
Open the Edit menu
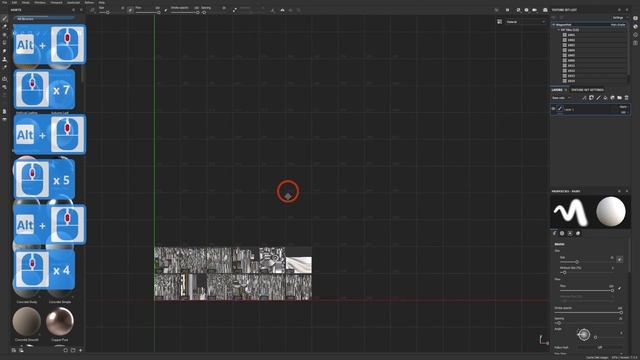14,2
